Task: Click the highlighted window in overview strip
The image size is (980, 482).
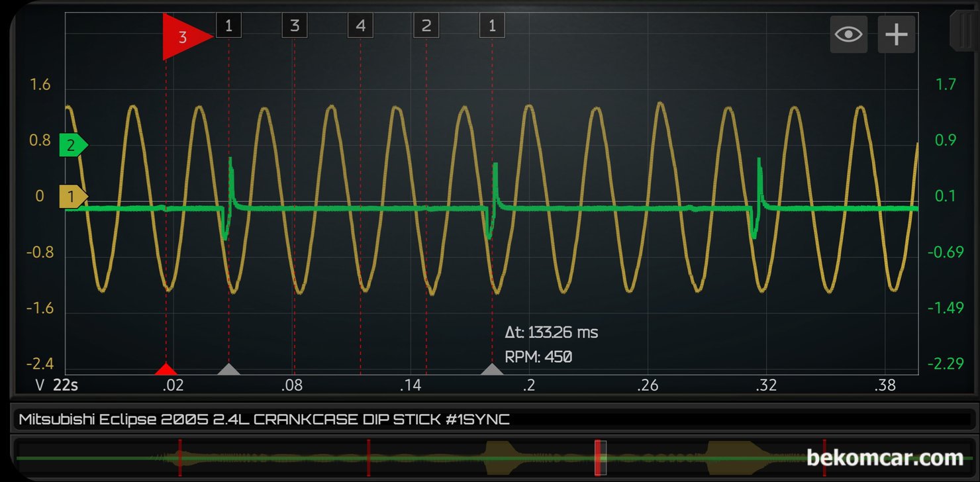Action: 601,458
